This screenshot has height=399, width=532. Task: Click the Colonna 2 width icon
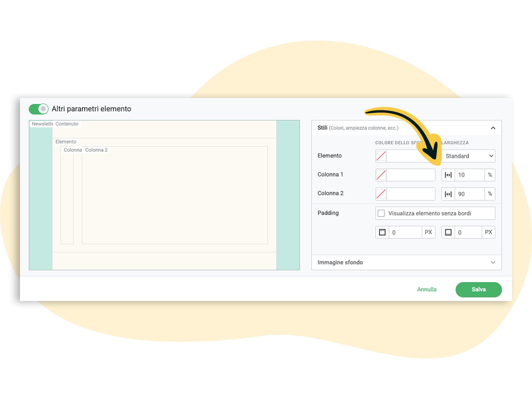click(x=448, y=194)
